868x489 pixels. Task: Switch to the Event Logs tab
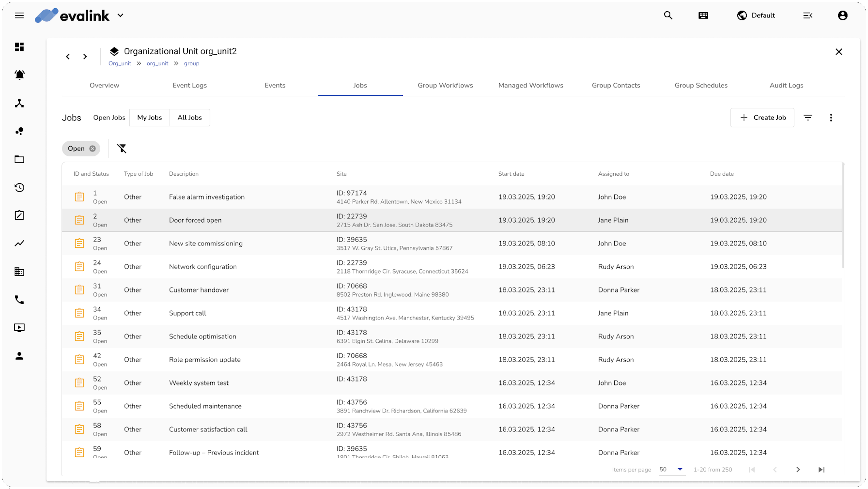pyautogui.click(x=190, y=85)
